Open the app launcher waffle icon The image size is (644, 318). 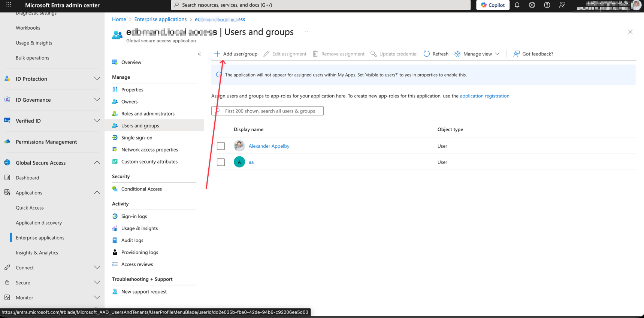9,5
